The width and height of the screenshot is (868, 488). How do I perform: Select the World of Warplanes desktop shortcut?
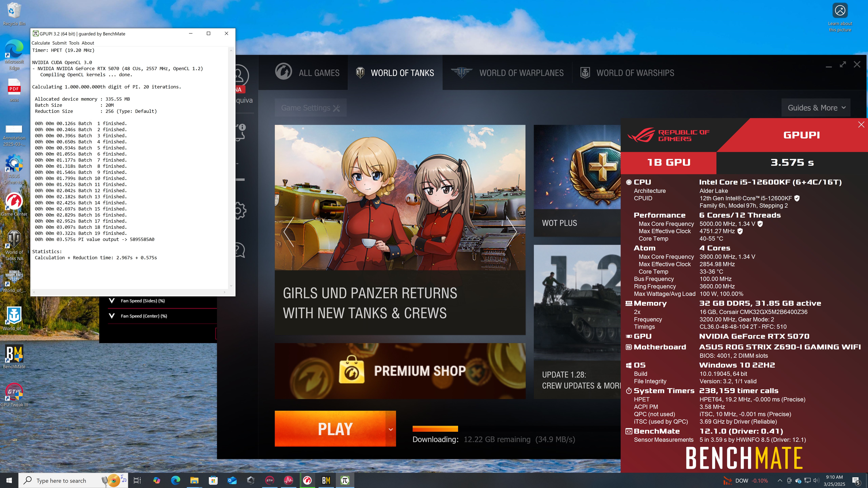coord(14,281)
